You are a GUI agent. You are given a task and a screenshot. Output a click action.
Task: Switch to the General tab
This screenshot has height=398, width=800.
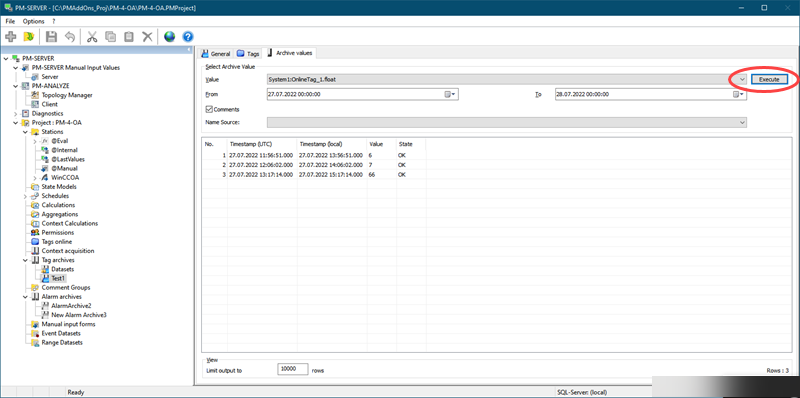[216, 54]
